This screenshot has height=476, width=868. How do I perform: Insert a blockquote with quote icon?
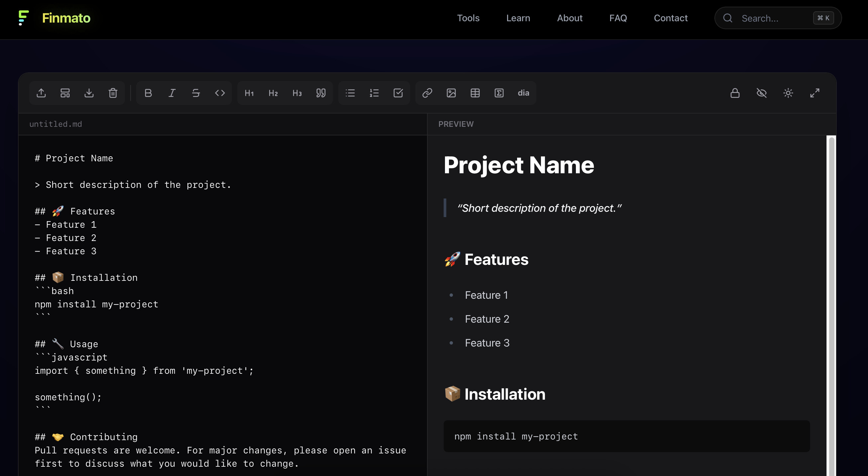[x=321, y=93]
